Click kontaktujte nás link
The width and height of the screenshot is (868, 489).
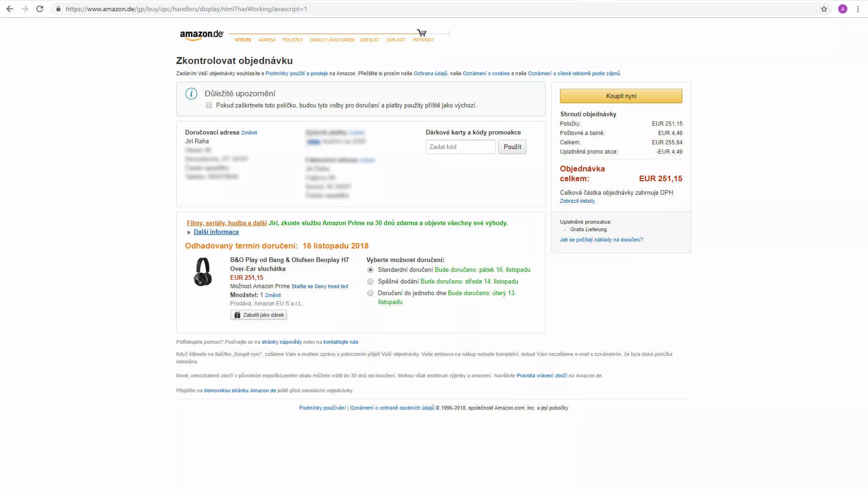tap(341, 342)
